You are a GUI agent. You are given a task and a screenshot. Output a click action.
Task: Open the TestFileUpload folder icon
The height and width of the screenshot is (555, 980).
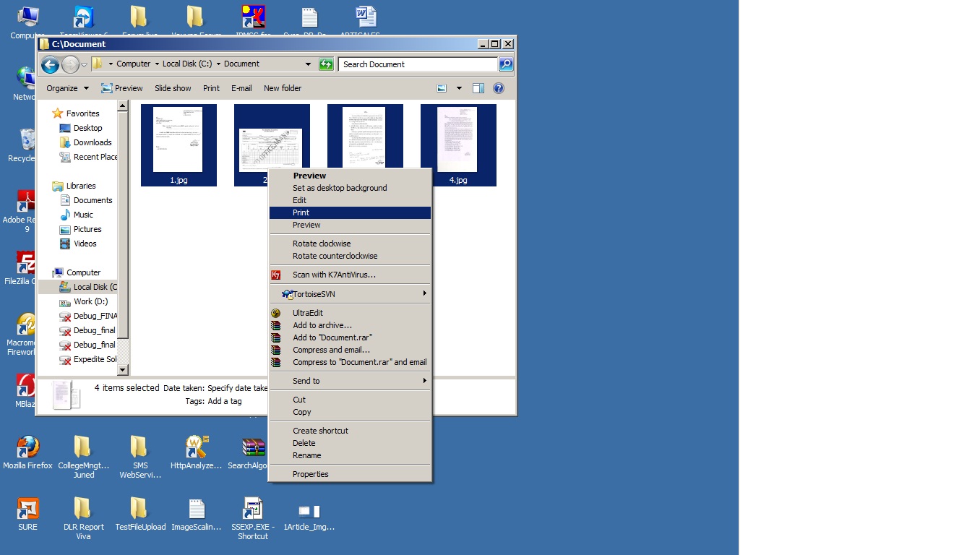click(x=140, y=515)
